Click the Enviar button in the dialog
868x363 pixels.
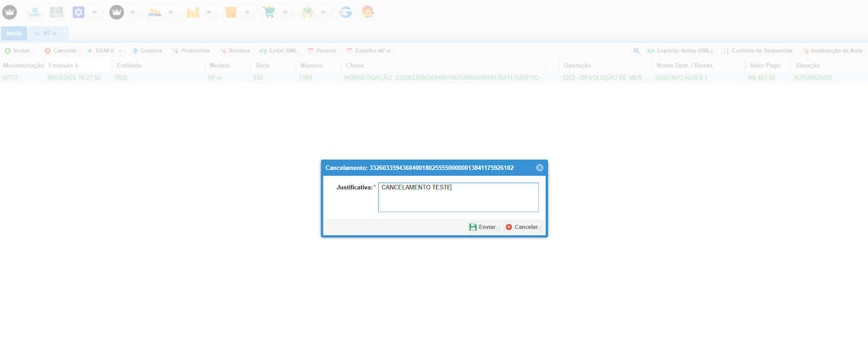pos(482,227)
